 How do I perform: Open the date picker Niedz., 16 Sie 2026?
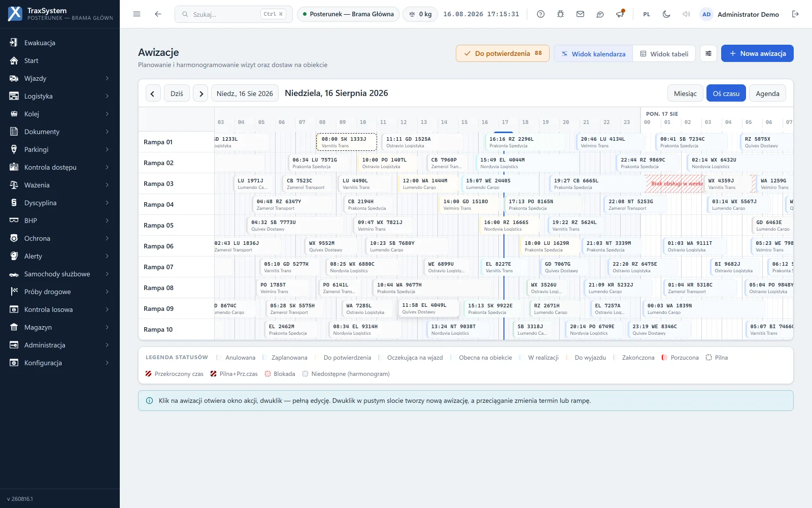[245, 93]
